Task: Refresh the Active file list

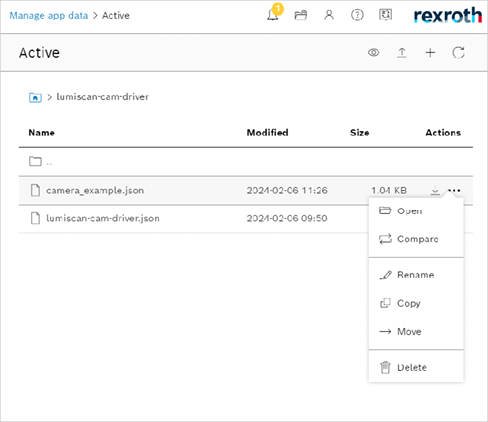Action: pyautogui.click(x=459, y=53)
